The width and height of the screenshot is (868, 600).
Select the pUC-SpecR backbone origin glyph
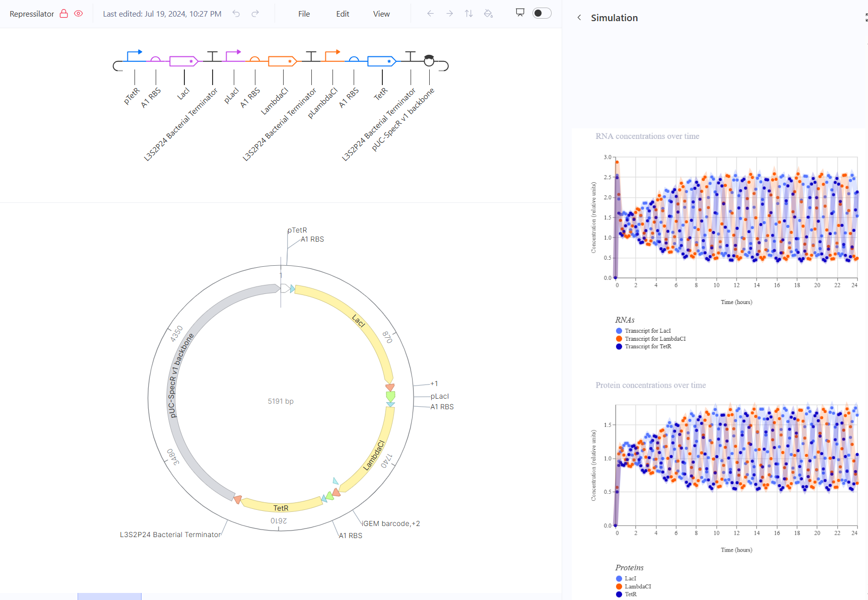click(x=429, y=60)
